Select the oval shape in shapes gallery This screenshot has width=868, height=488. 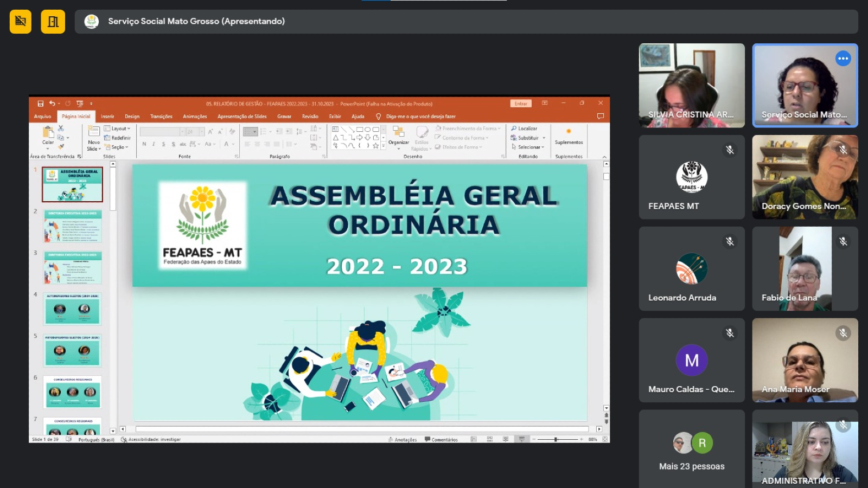point(367,130)
